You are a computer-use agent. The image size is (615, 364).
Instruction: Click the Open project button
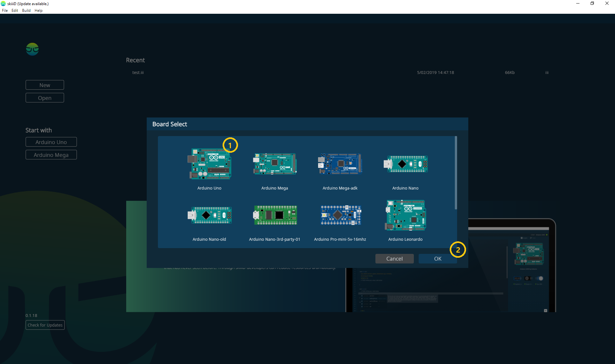coord(45,98)
